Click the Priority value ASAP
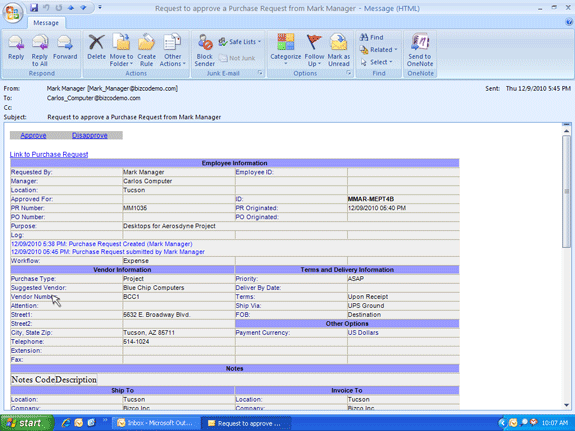The width and height of the screenshot is (575, 431). click(356, 279)
